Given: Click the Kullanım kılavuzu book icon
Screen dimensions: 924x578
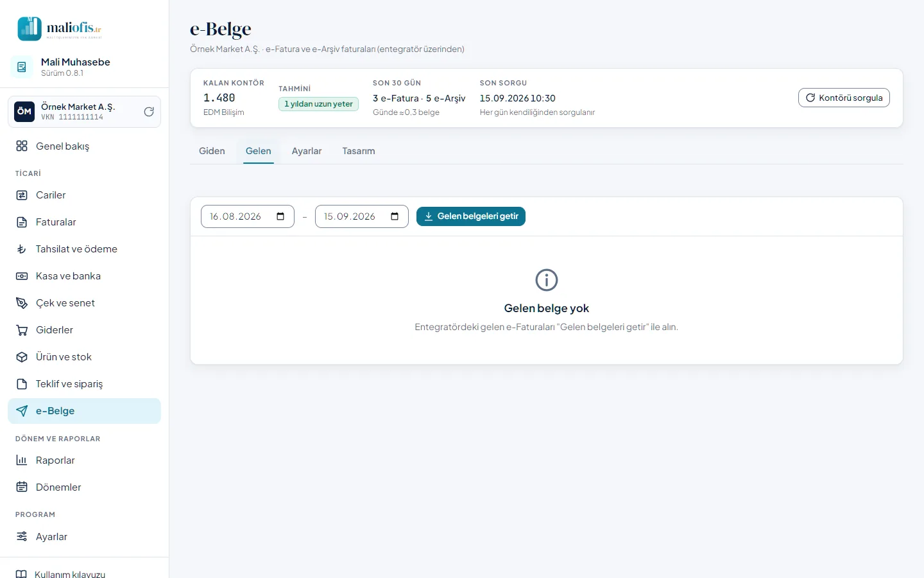Looking at the screenshot, I should point(21,574).
